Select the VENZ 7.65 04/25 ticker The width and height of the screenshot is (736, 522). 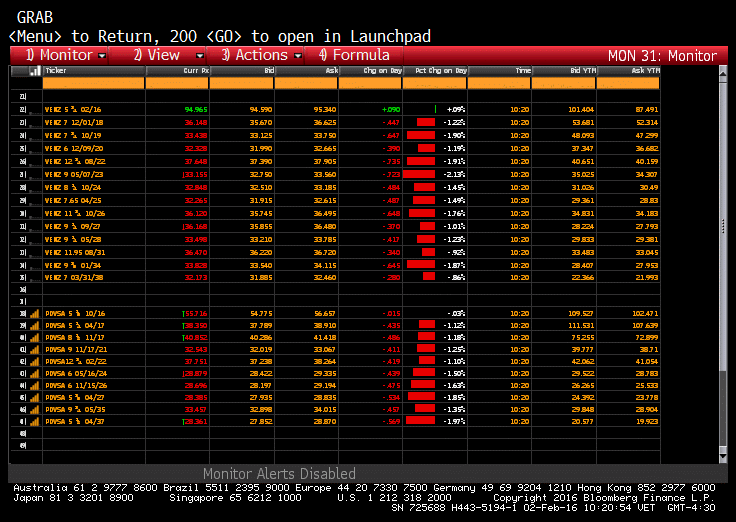pyautogui.click(x=73, y=200)
